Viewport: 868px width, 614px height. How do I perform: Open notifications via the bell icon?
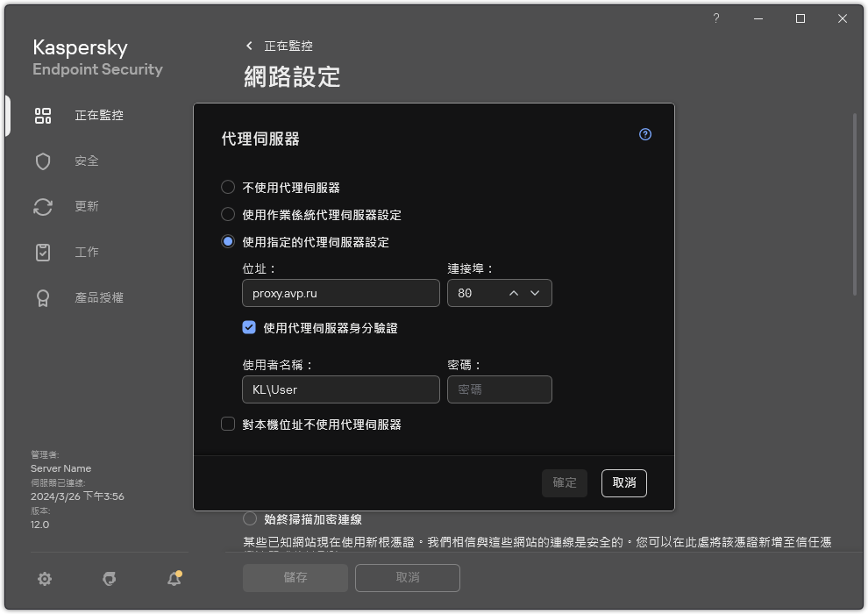(x=173, y=579)
